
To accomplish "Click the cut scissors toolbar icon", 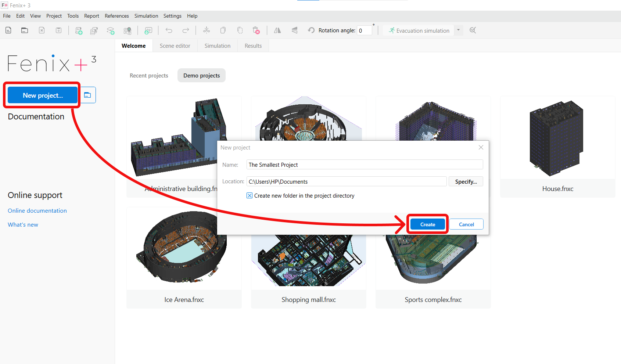I will 207,30.
